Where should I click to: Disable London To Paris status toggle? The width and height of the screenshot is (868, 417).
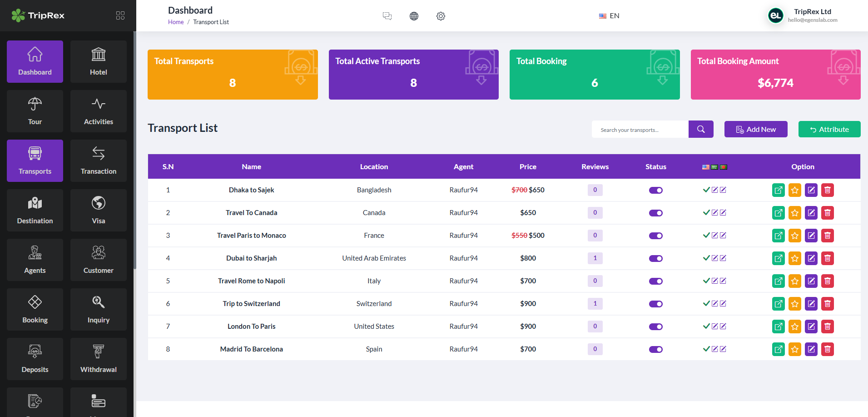point(656,327)
